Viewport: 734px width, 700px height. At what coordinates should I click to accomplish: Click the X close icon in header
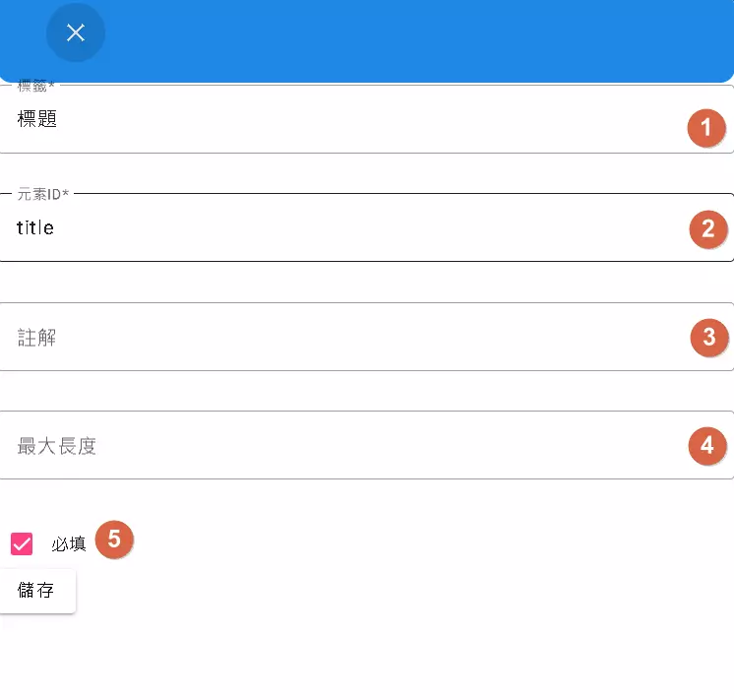pyautogui.click(x=76, y=32)
